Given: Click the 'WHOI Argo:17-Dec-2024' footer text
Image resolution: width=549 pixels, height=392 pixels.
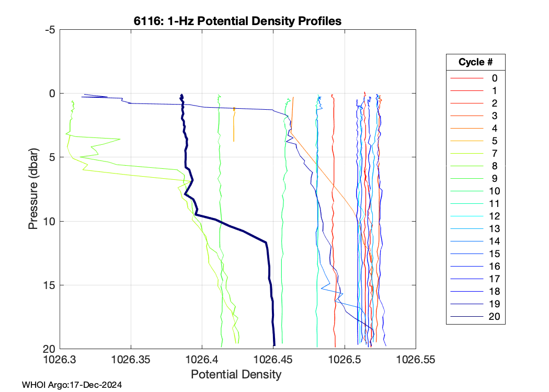Looking at the screenshot, I should tap(72, 385).
